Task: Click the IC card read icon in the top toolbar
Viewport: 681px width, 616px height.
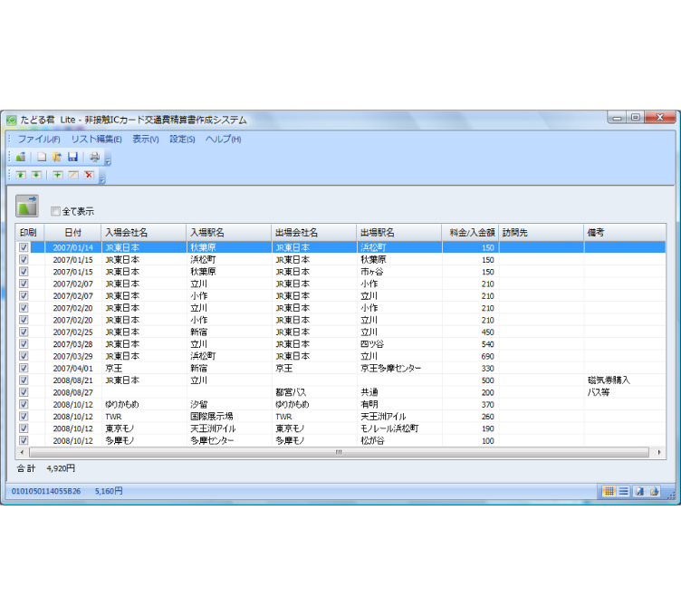Action: click(21, 157)
